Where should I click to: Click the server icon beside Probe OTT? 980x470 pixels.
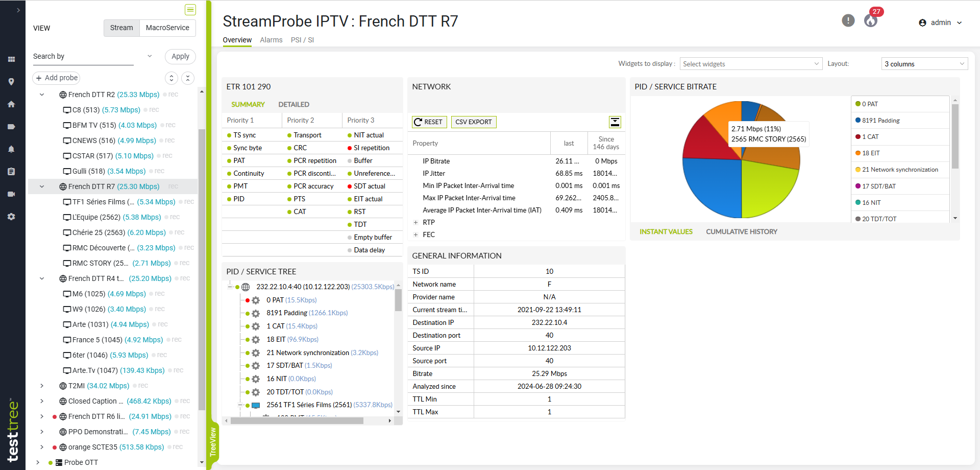(x=59, y=462)
